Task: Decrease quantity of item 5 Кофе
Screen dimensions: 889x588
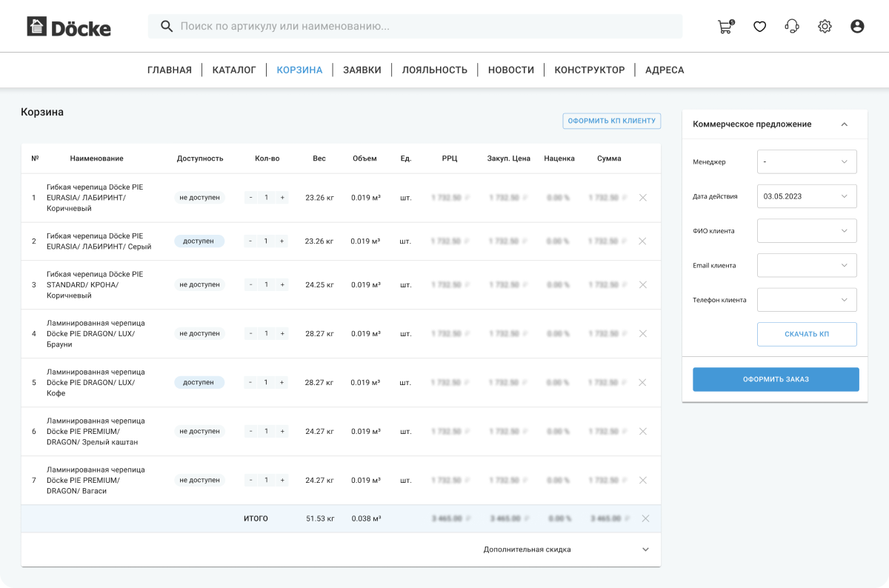Action: [250, 382]
